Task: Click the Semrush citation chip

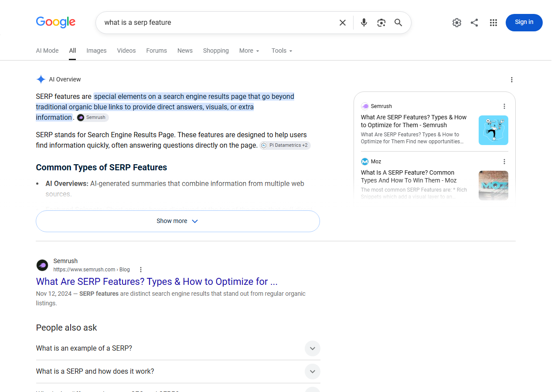Action: click(x=92, y=118)
